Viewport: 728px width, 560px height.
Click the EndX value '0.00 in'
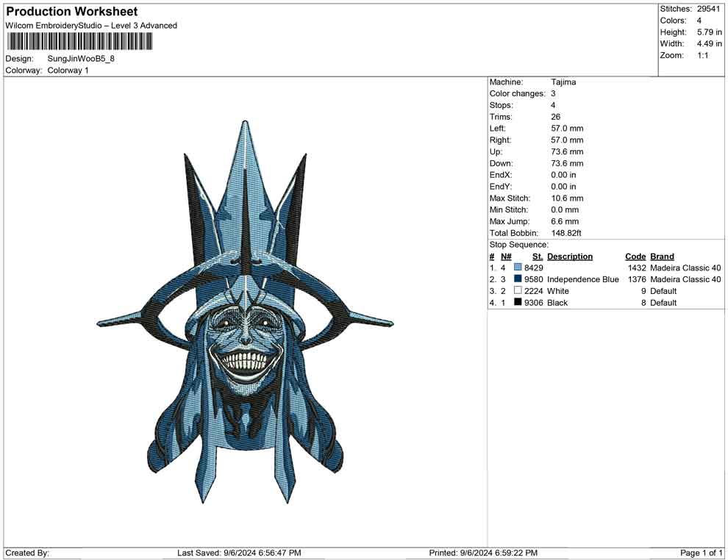[563, 175]
